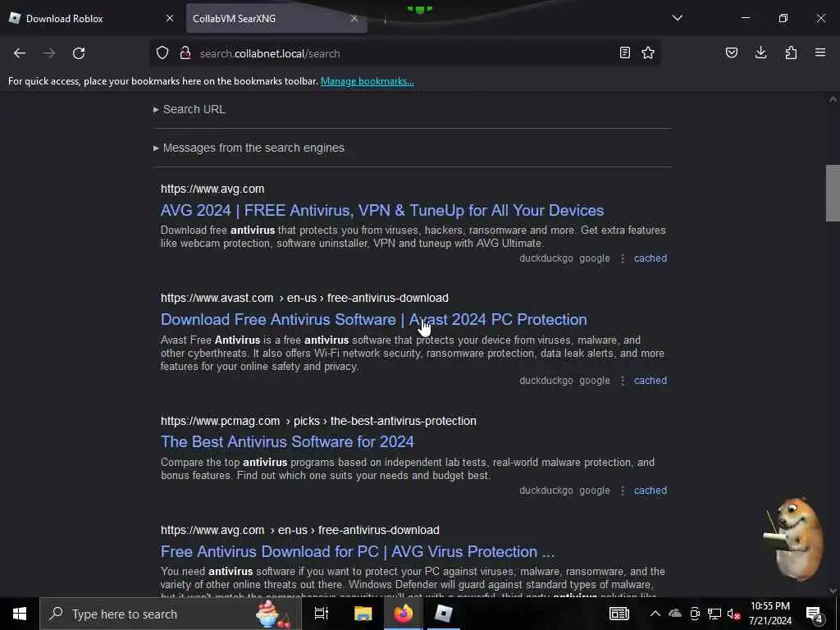Open Download Free Antivirus Software Avast result
Screen dimensions: 840x630
click(373, 319)
